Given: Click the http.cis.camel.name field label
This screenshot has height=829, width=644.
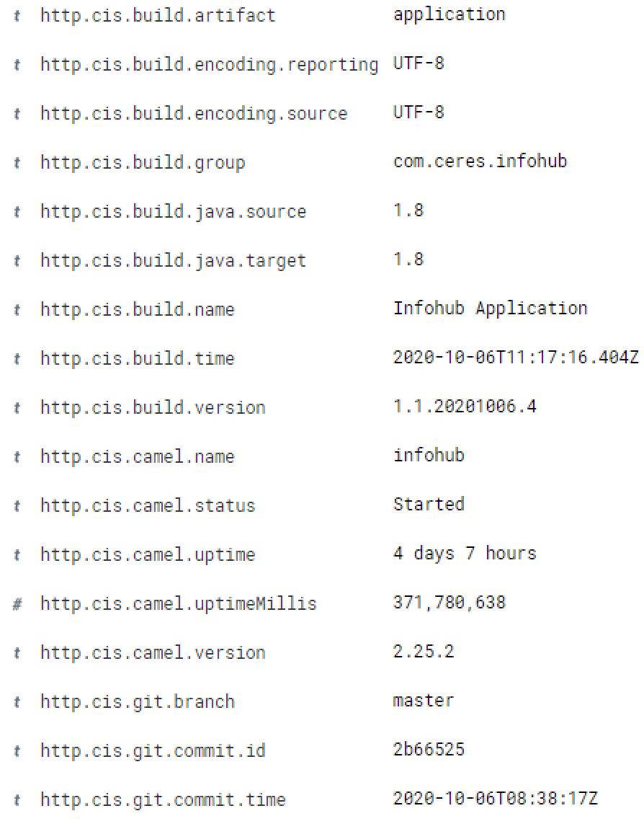Looking at the screenshot, I should coord(138,456).
